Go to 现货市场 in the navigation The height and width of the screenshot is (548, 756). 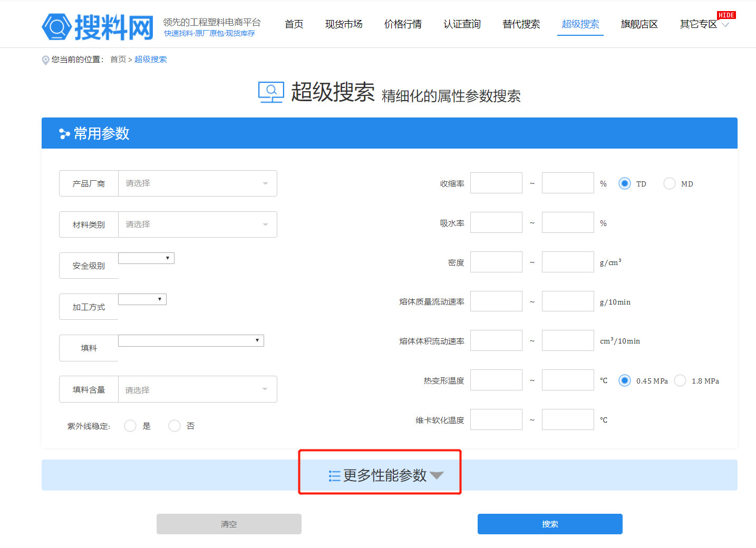coord(344,24)
